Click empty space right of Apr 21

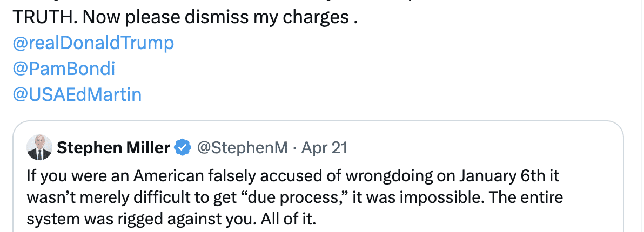tap(459, 148)
